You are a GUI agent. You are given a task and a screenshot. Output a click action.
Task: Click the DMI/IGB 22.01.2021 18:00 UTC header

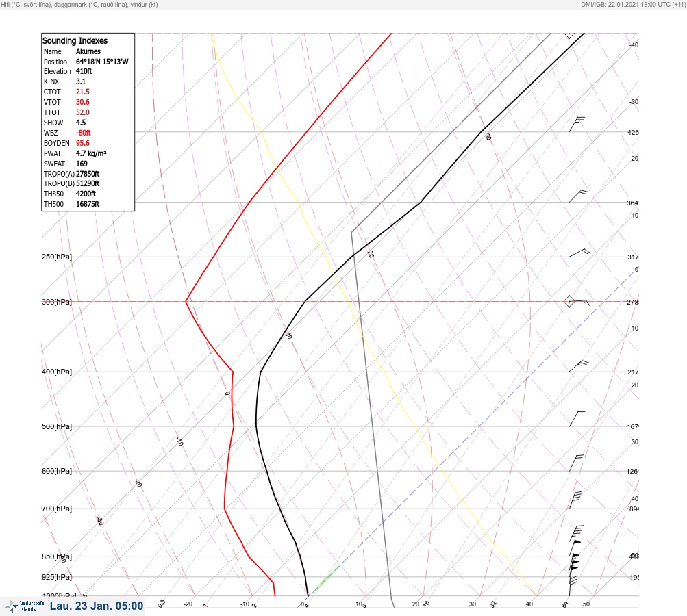click(x=633, y=4)
